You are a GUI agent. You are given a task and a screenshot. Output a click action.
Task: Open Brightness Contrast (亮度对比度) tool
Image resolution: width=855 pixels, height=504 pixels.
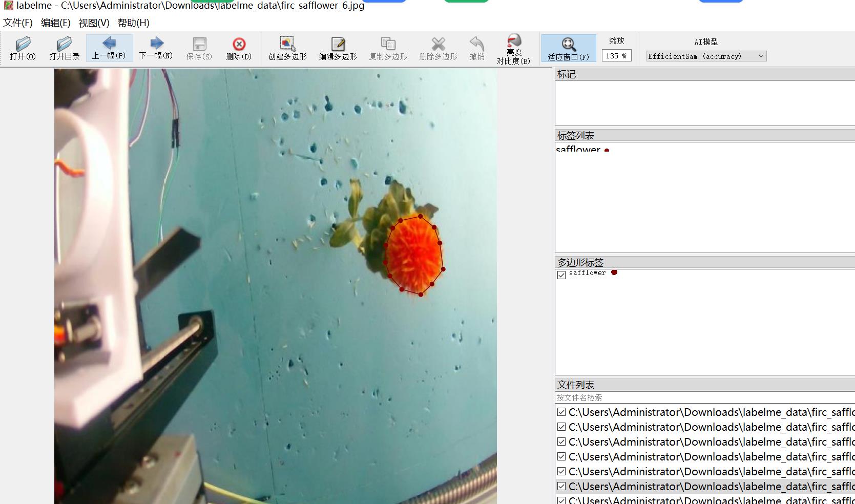click(x=513, y=49)
